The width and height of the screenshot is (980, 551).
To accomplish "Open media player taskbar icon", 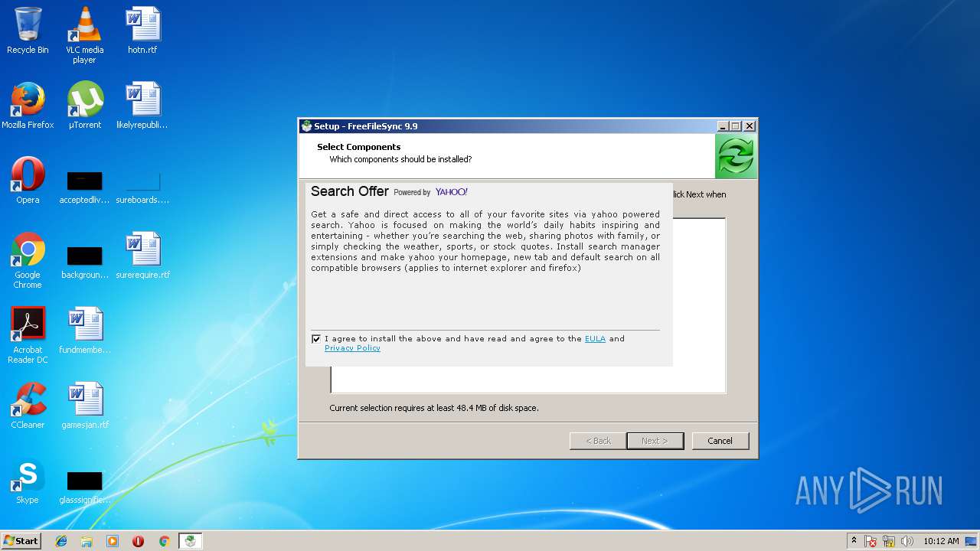I will click(113, 541).
